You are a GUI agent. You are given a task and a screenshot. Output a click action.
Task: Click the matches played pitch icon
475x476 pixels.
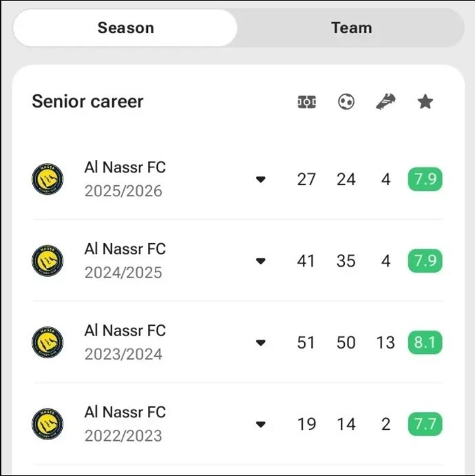(306, 102)
